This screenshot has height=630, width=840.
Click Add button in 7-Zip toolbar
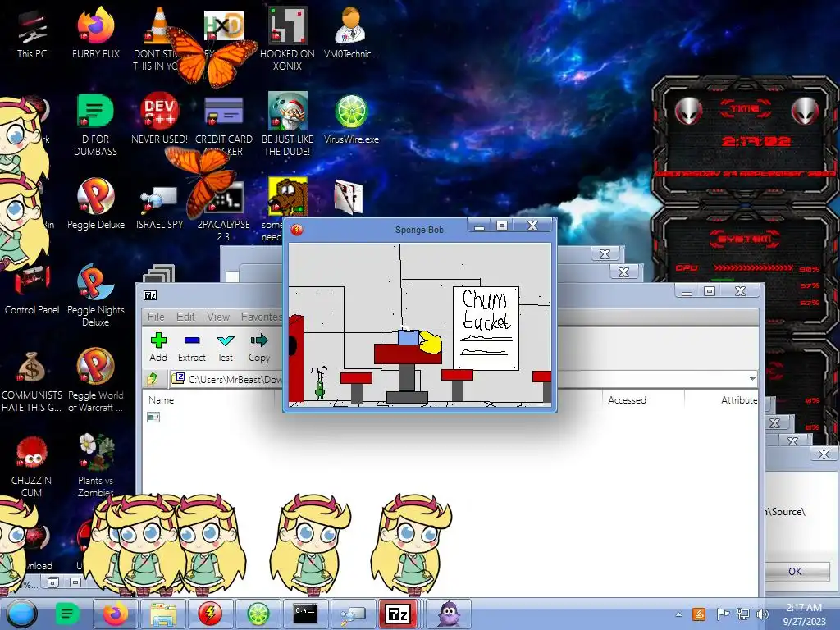click(x=158, y=347)
